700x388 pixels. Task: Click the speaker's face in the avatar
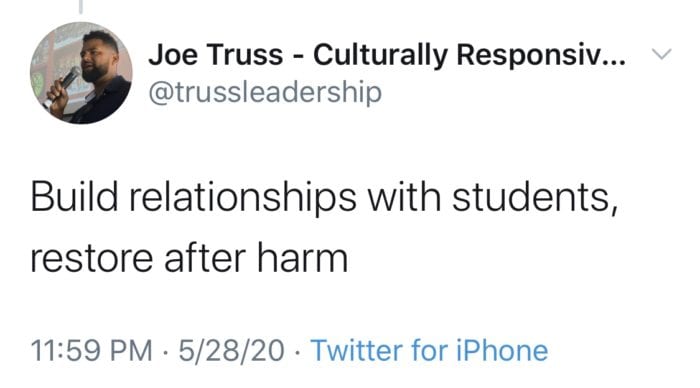pyautogui.click(x=96, y=58)
